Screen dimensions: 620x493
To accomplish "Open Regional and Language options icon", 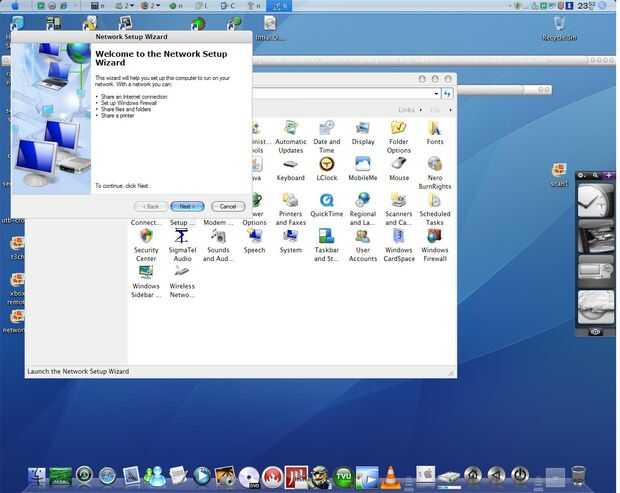I will pyautogui.click(x=363, y=209).
